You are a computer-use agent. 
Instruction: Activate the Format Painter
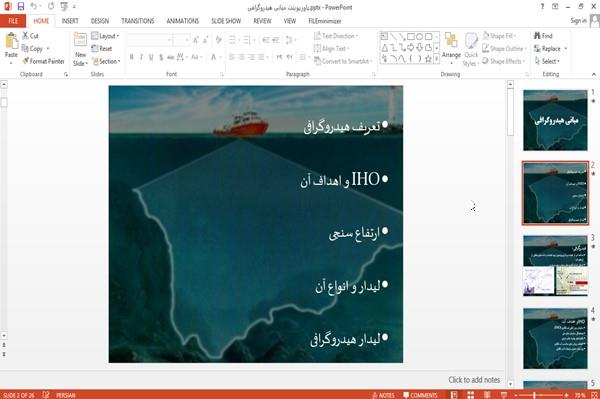tap(43, 61)
